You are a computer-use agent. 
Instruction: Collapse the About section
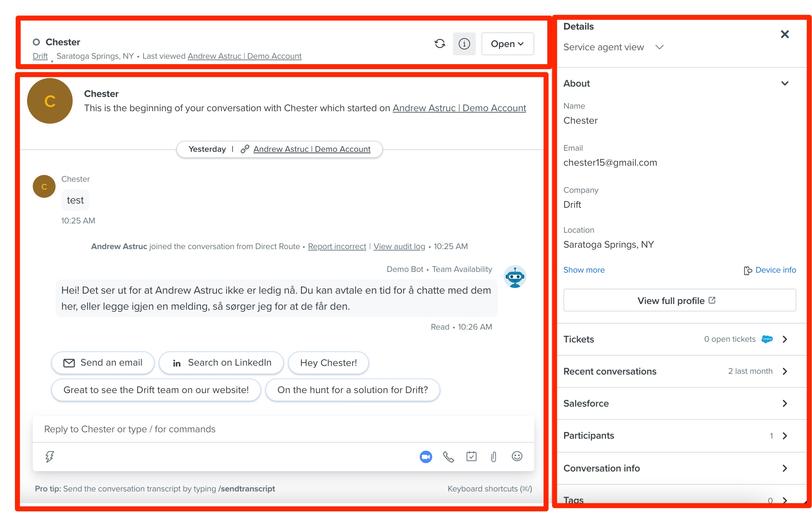pos(785,83)
